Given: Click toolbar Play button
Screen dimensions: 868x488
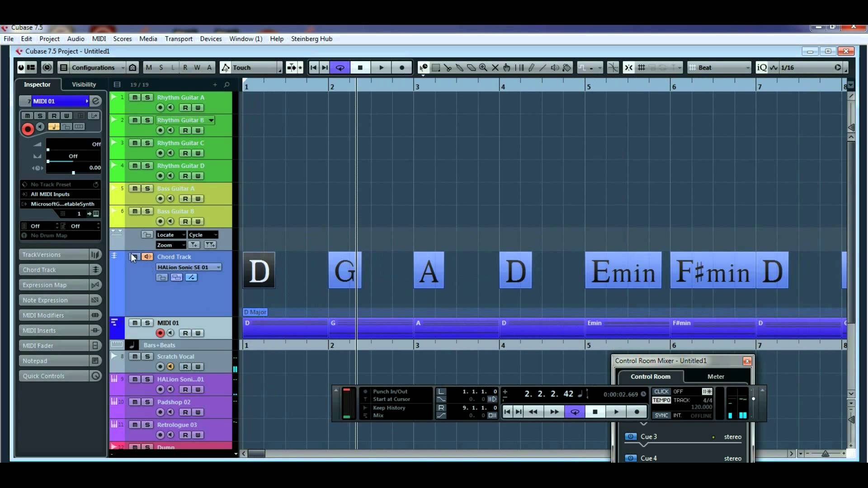Looking at the screenshot, I should tap(381, 68).
